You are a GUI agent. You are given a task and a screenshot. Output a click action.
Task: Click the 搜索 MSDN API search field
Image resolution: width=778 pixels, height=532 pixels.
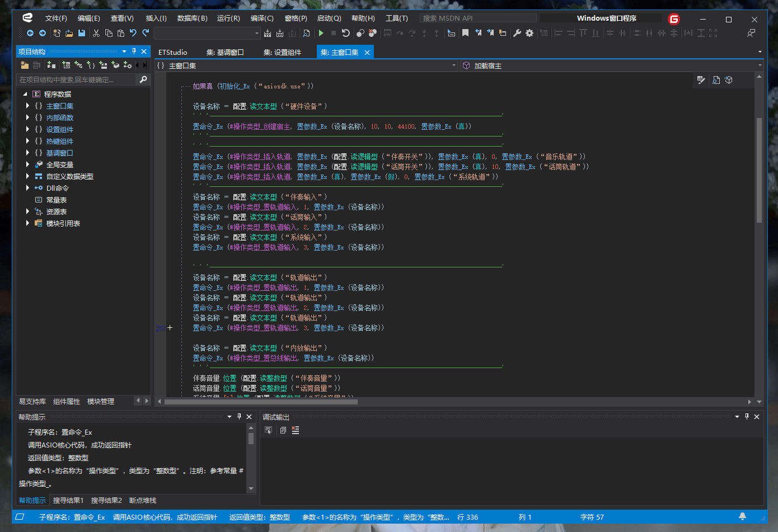(x=477, y=18)
